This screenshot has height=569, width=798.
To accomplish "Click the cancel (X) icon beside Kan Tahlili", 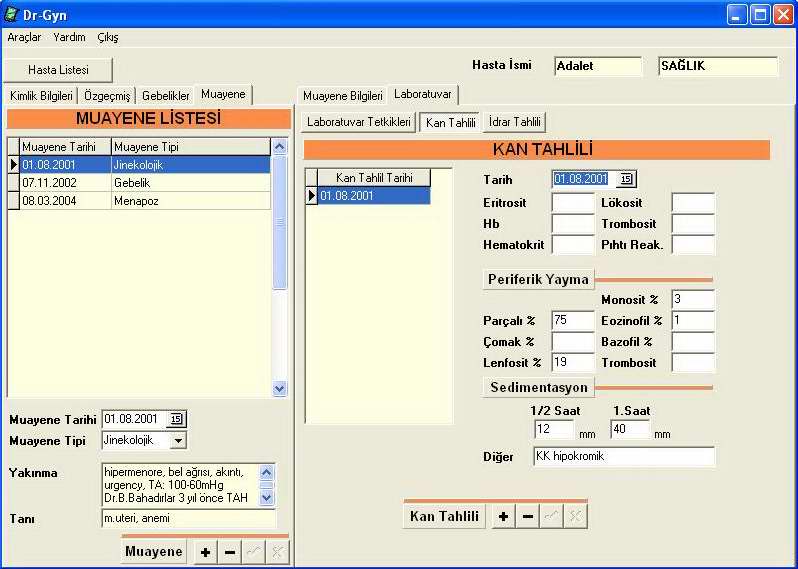I will click(x=575, y=517).
